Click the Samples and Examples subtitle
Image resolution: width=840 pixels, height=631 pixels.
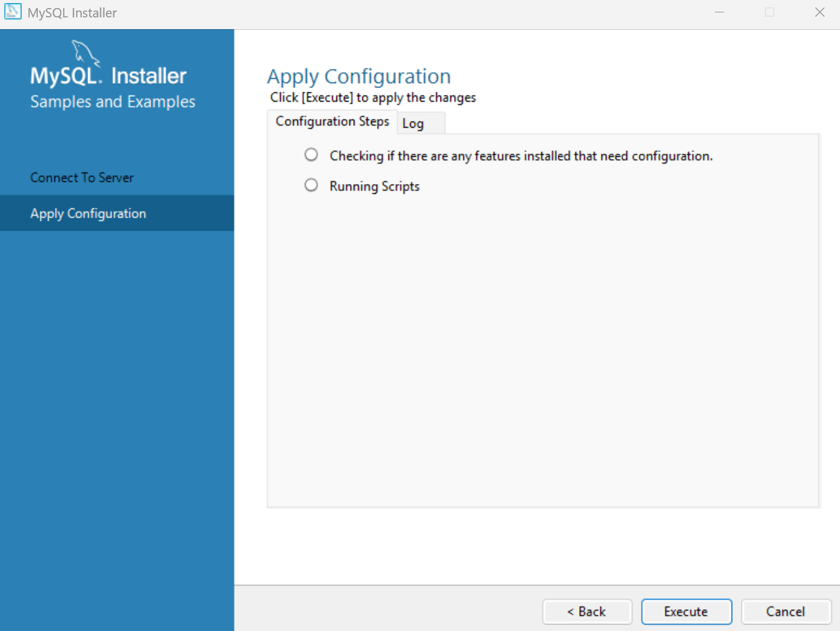pyautogui.click(x=113, y=102)
